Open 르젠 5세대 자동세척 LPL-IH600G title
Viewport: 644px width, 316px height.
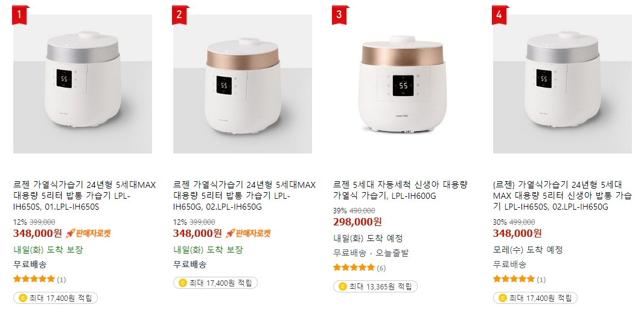(x=400, y=190)
